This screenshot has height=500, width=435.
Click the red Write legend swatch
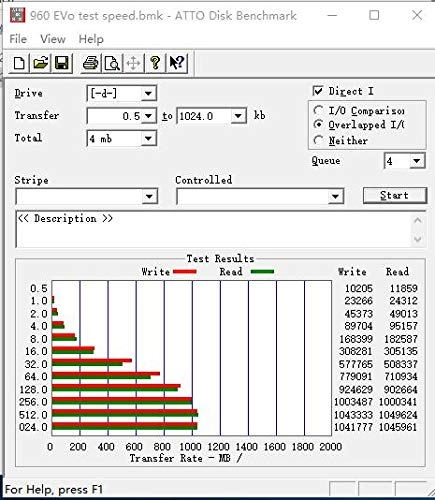click(x=185, y=272)
